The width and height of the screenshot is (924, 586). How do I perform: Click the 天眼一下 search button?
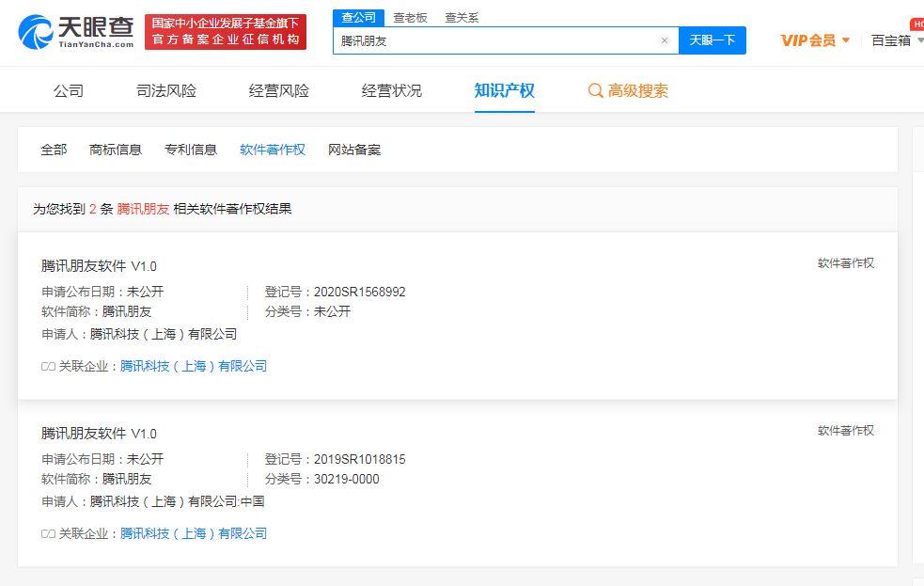[713, 40]
